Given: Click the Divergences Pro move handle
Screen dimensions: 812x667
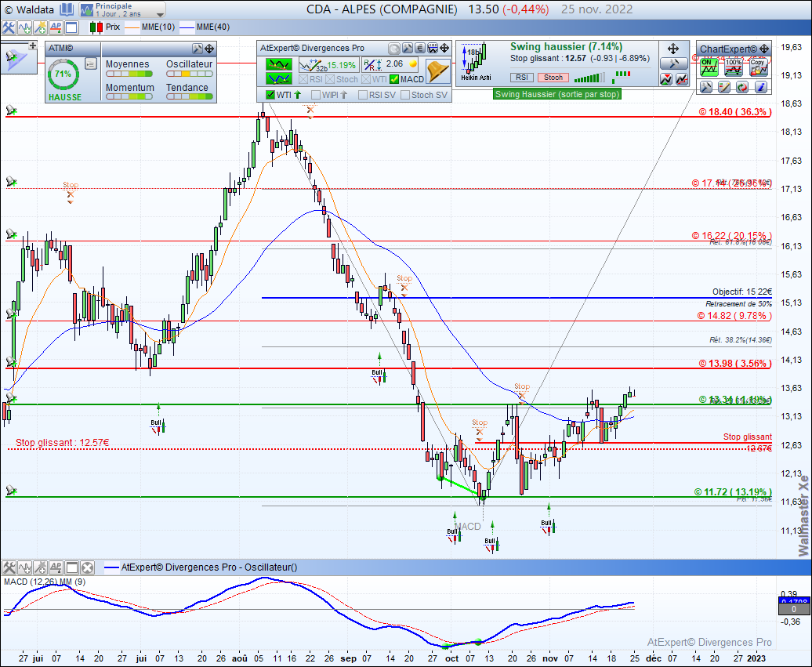Looking at the screenshot, I should (445, 48).
